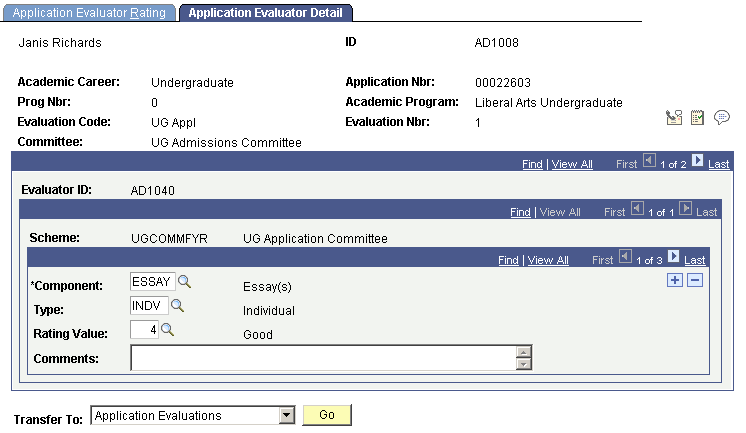This screenshot has height=433, width=746.
Task: Open the checklist notepad icon
Action: [x=697, y=118]
